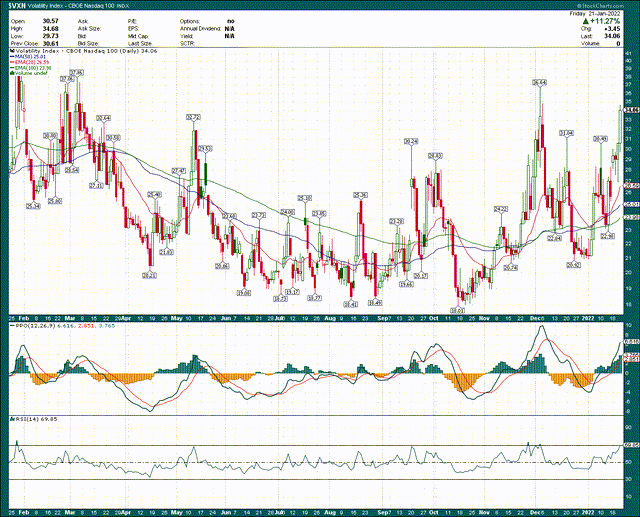Screen dimensions: 640x517
Task: Select the EMA(100) legend label
Action: pyautogui.click(x=33, y=68)
